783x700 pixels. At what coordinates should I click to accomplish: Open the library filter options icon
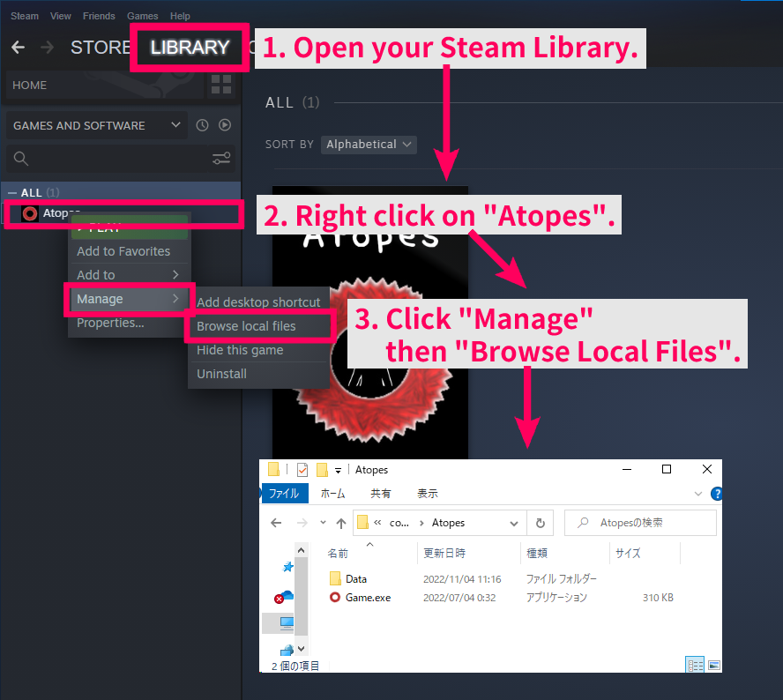coord(221,158)
